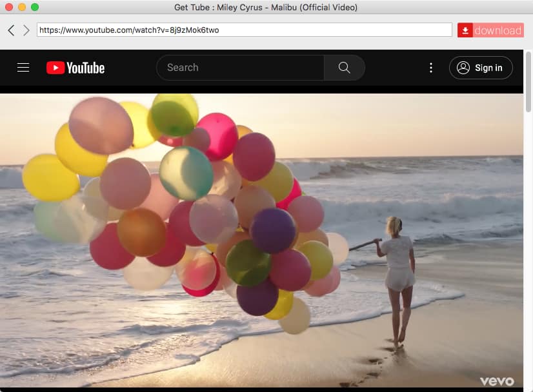The width and height of the screenshot is (533, 392).
Task: Click the Get Tube title bar
Action: click(x=266, y=7)
